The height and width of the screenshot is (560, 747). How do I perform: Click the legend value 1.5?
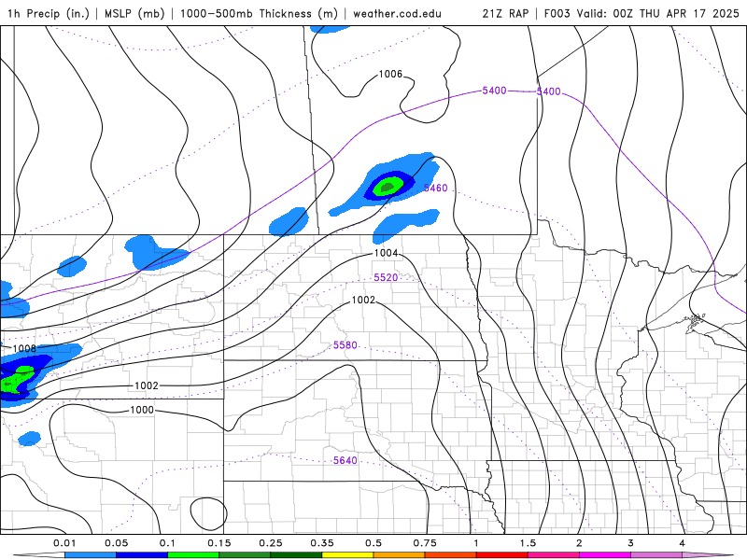click(x=528, y=543)
